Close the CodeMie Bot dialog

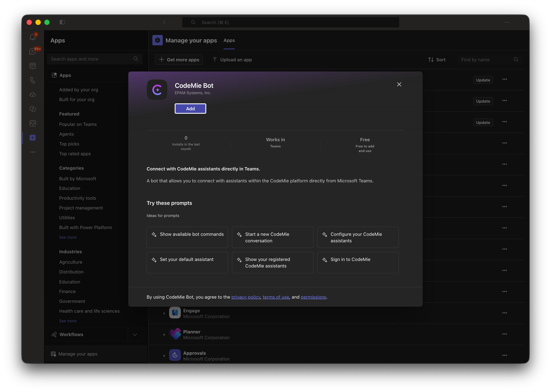(399, 85)
